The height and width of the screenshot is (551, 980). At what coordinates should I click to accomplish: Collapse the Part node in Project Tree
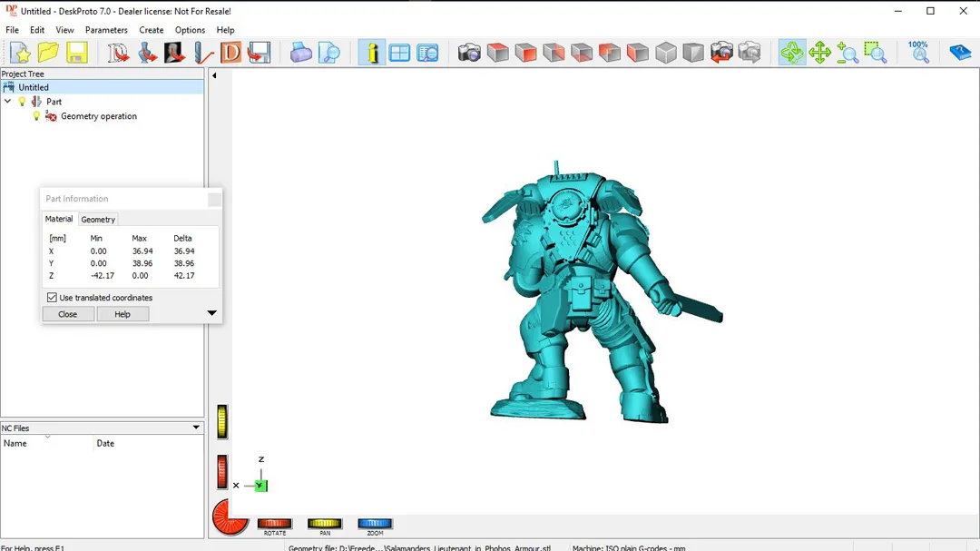click(7, 102)
